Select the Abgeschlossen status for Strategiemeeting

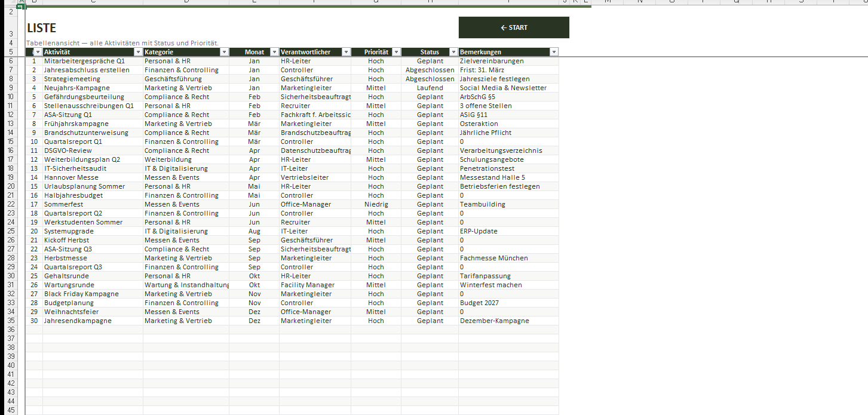click(430, 79)
